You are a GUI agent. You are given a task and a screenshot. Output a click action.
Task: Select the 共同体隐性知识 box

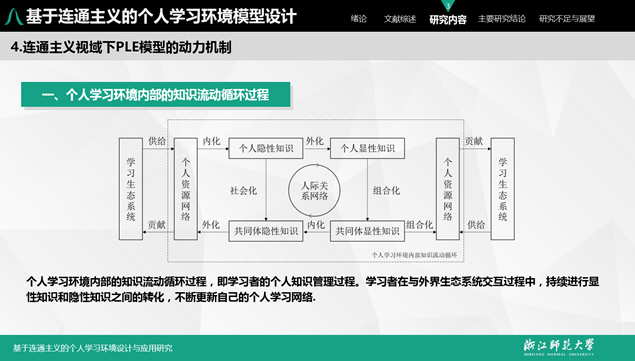pyautogui.click(x=266, y=231)
